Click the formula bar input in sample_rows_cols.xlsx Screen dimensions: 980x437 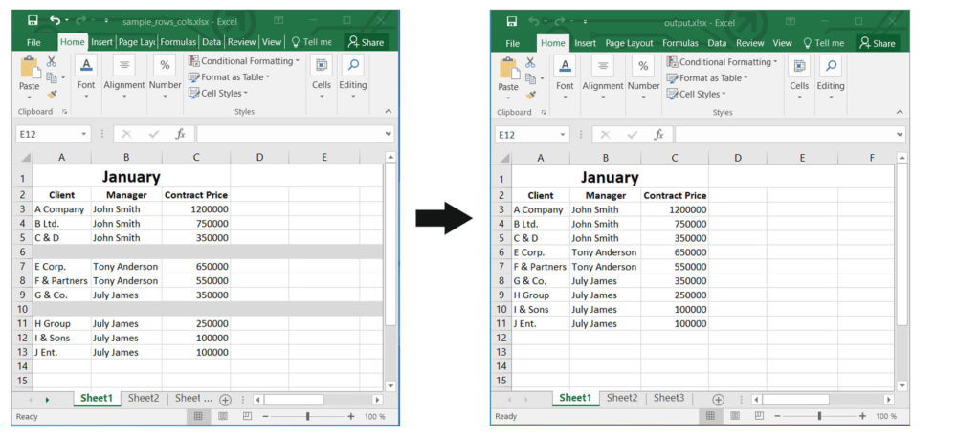(287, 135)
